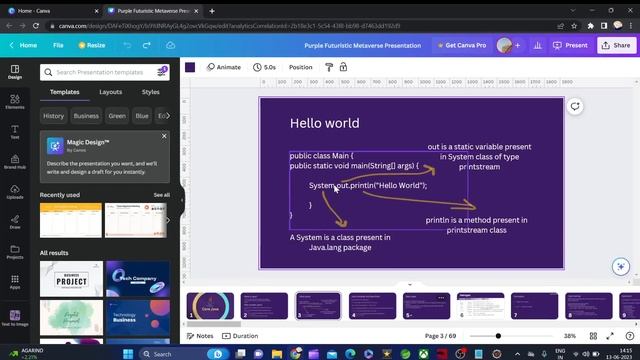Undo the last action
Image resolution: width=640 pixels, height=360 pixels.
click(x=127, y=45)
